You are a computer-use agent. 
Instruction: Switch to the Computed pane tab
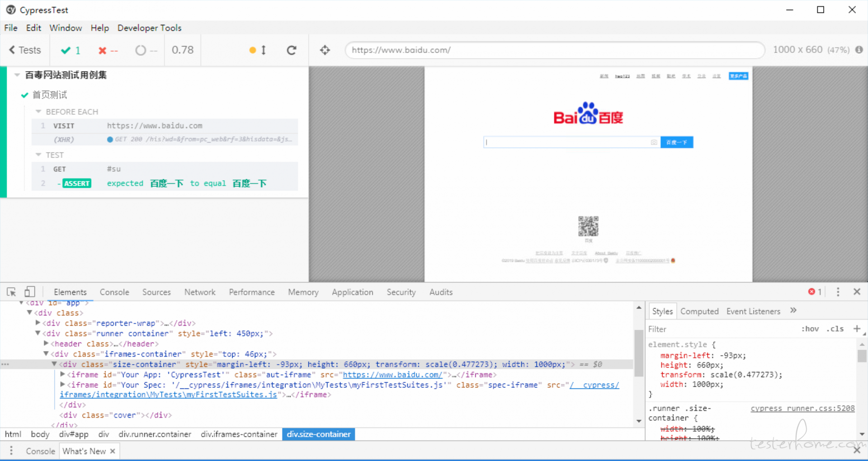(x=699, y=311)
